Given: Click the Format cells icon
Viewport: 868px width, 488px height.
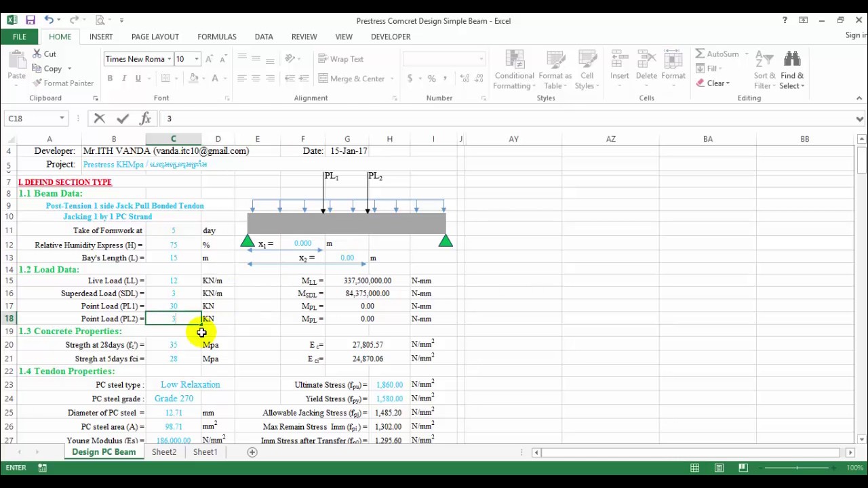Looking at the screenshot, I should coord(673,60).
